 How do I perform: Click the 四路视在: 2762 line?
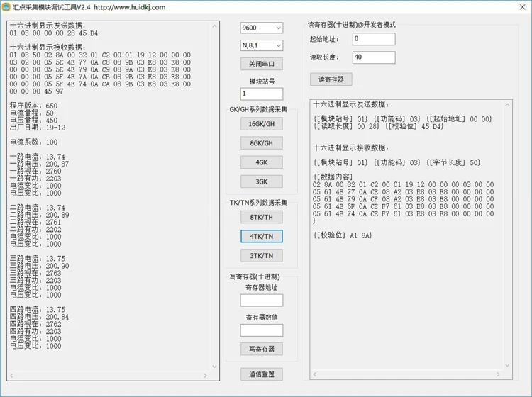(x=35, y=324)
